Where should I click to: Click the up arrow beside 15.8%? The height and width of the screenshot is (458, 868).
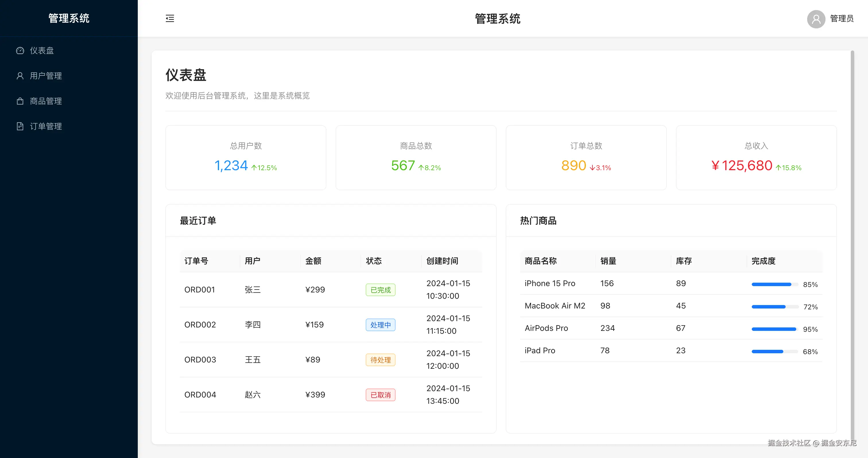778,168
